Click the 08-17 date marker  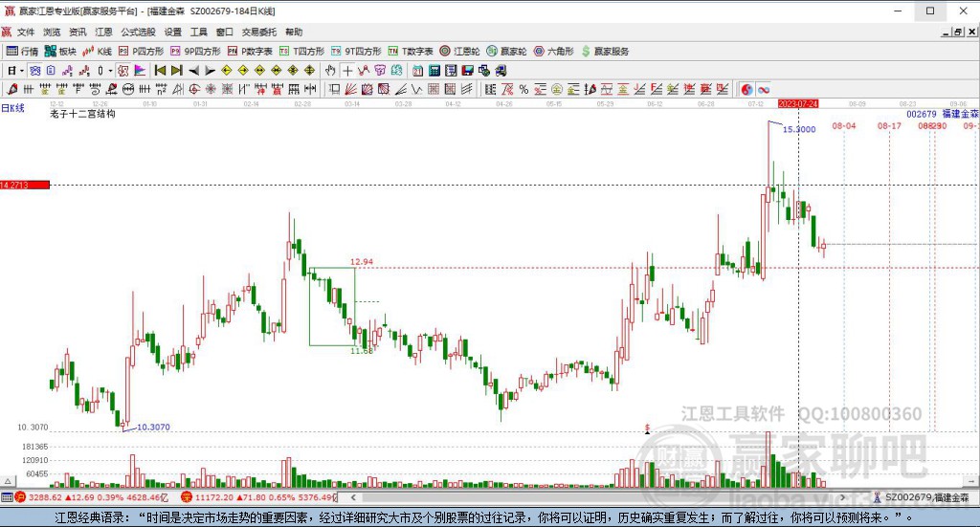[889, 125]
